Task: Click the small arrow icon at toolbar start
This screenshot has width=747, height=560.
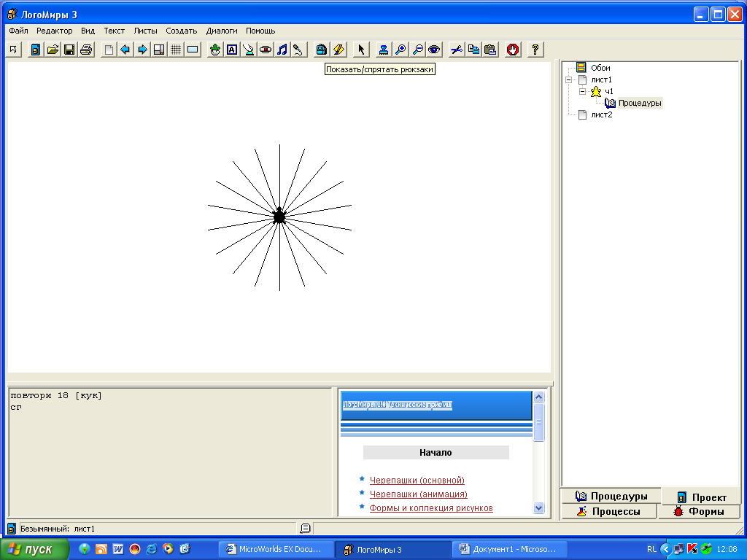Action: pyautogui.click(x=13, y=50)
